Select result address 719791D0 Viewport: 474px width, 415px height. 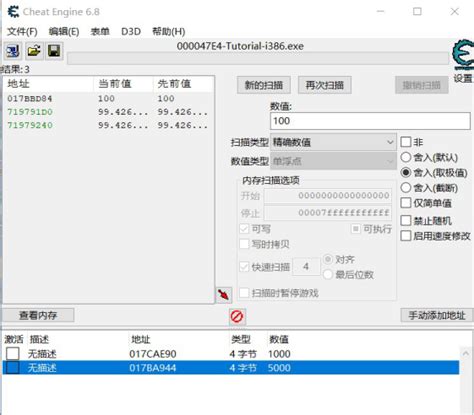[30, 112]
